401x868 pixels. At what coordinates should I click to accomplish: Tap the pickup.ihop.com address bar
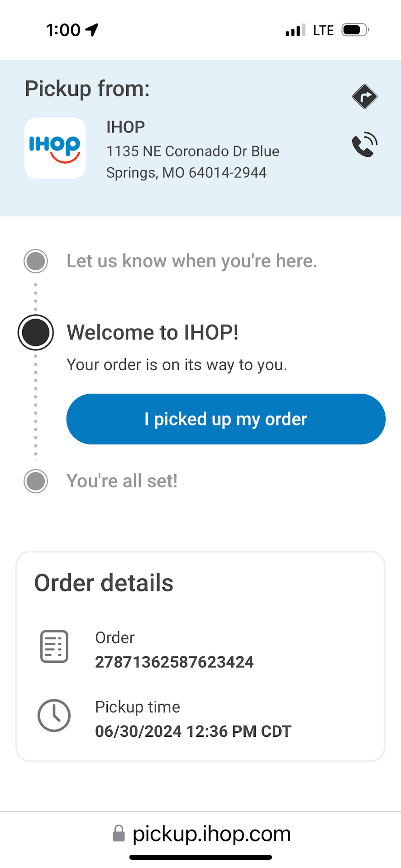click(211, 834)
